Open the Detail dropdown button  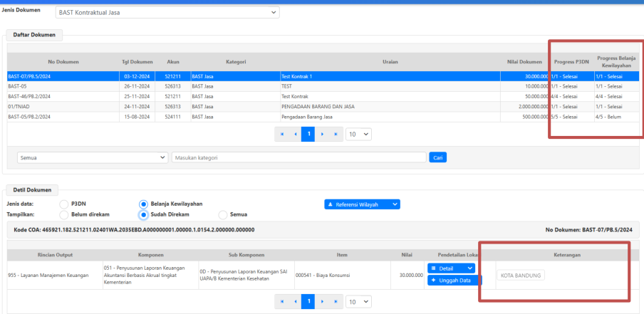pos(451,268)
